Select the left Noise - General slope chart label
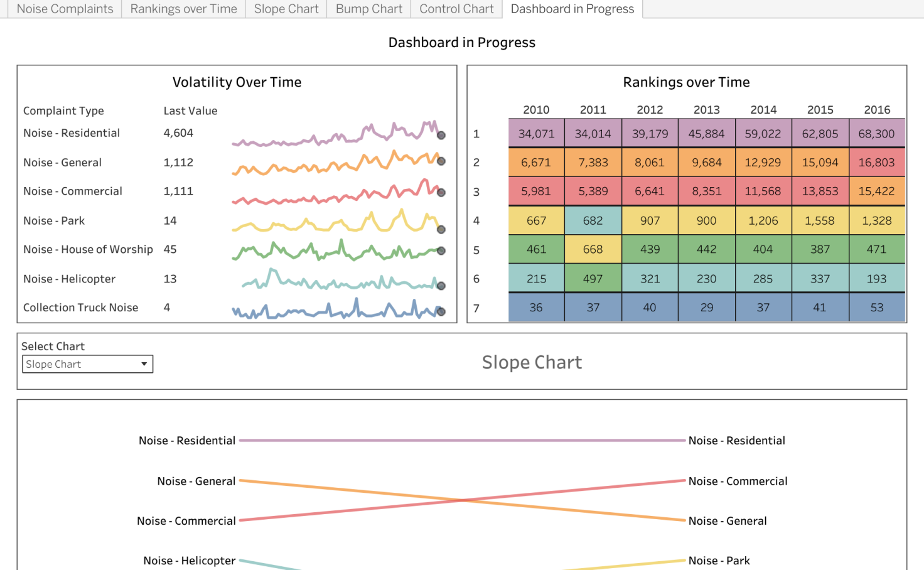 [196, 481]
